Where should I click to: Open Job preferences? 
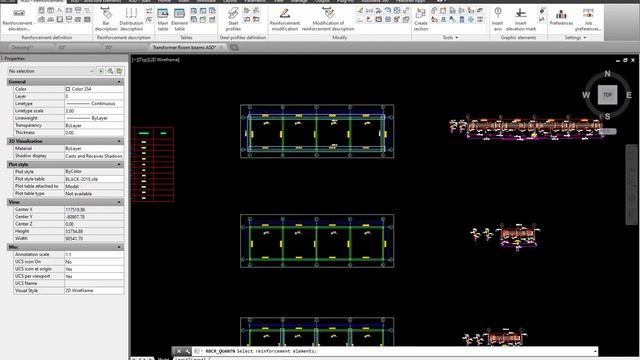pyautogui.click(x=588, y=19)
